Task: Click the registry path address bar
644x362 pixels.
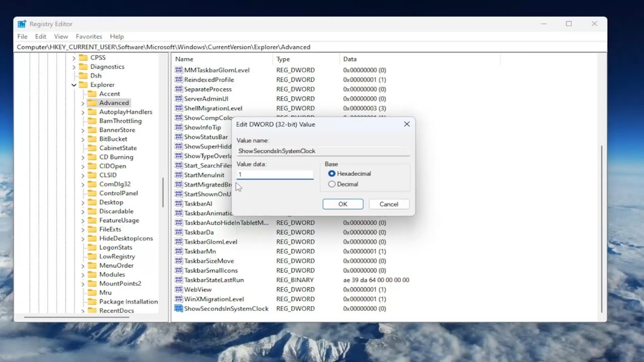Action: point(310,47)
